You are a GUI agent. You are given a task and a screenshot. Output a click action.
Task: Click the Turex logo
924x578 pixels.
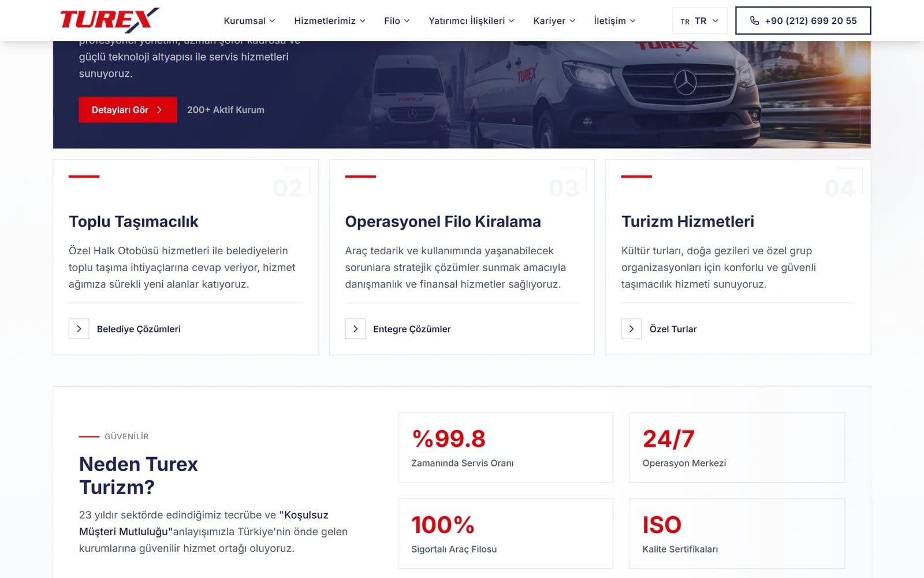(109, 20)
